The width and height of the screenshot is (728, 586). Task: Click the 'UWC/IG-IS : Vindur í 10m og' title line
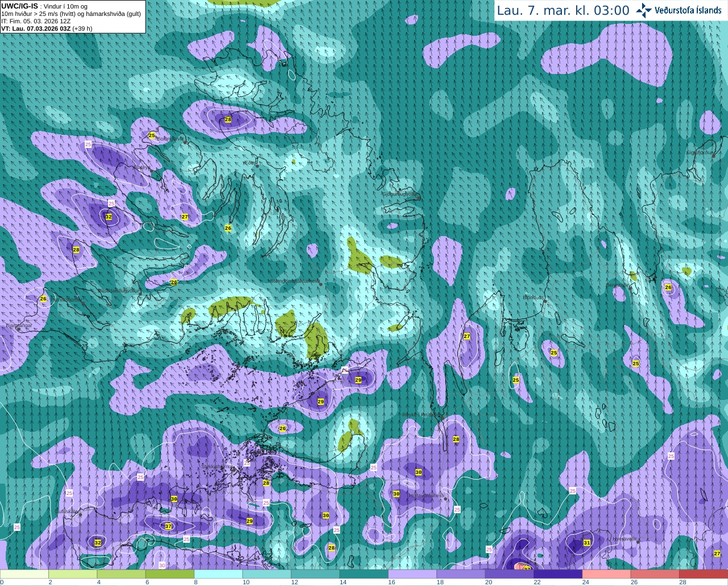[44, 6]
